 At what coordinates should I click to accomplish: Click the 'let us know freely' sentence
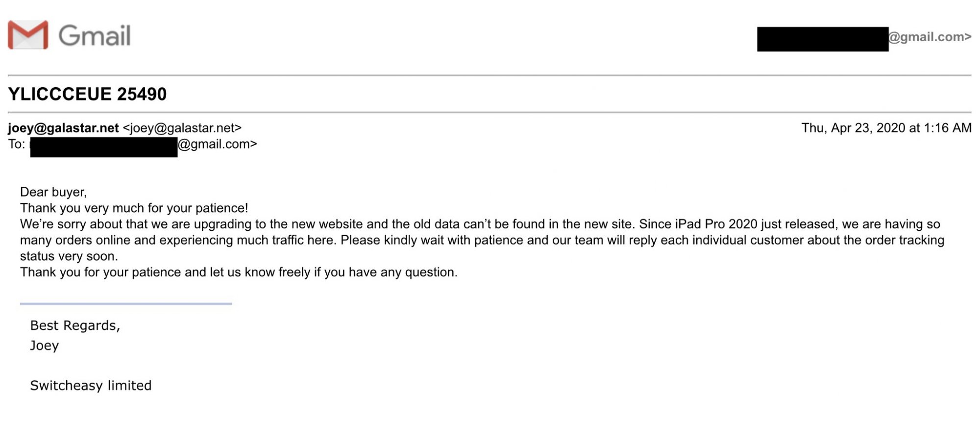point(239,272)
